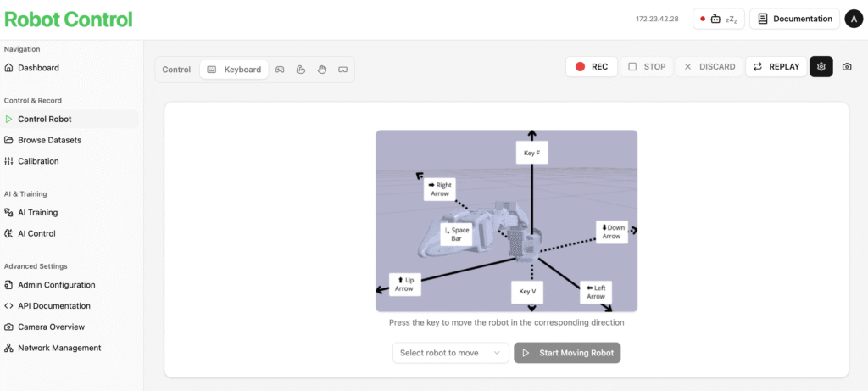Viewport: 868px width, 391px height.
Task: Open the recording settings gear icon
Action: coord(821,66)
